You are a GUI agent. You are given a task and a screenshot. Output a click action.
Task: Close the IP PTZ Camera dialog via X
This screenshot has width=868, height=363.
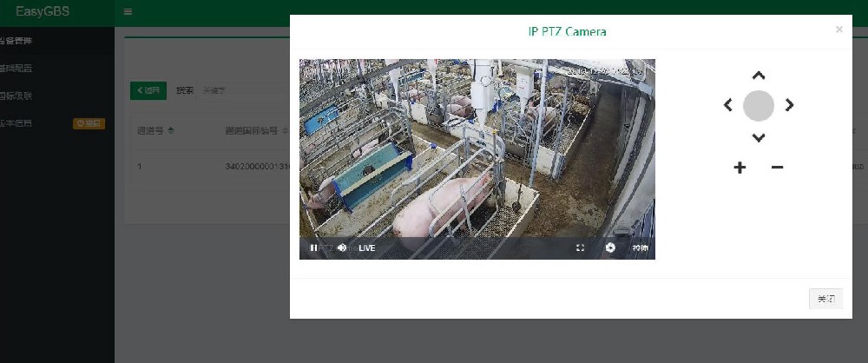[838, 30]
